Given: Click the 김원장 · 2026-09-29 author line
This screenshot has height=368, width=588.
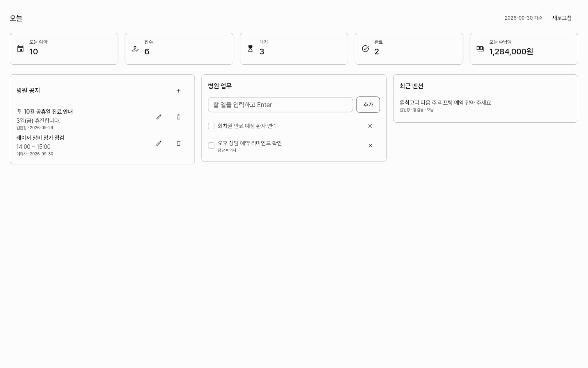Looking at the screenshot, I should coord(35,128).
